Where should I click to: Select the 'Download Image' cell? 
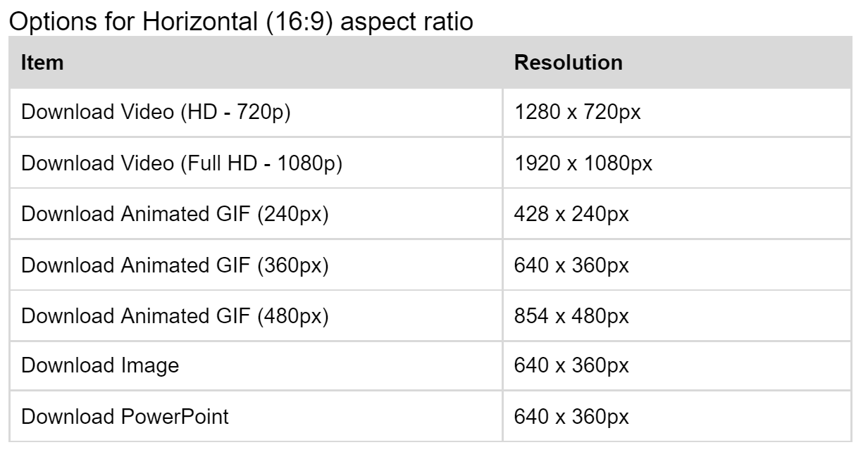click(x=100, y=365)
